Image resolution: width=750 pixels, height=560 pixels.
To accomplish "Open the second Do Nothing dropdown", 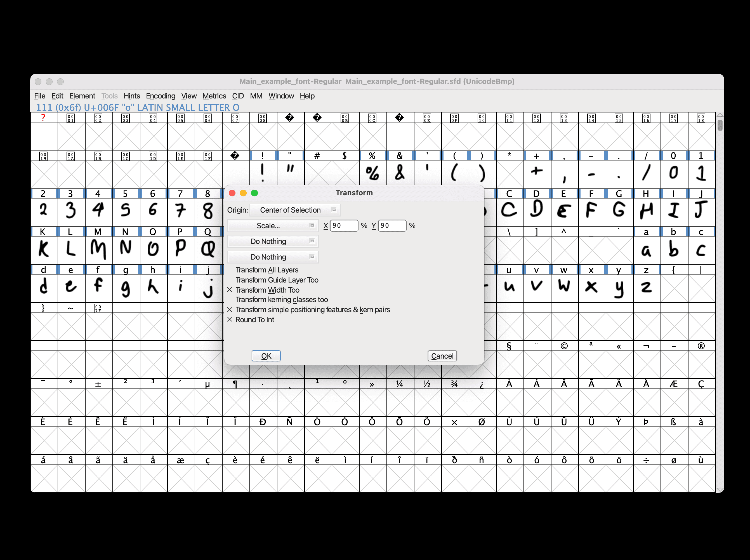I will (x=273, y=257).
